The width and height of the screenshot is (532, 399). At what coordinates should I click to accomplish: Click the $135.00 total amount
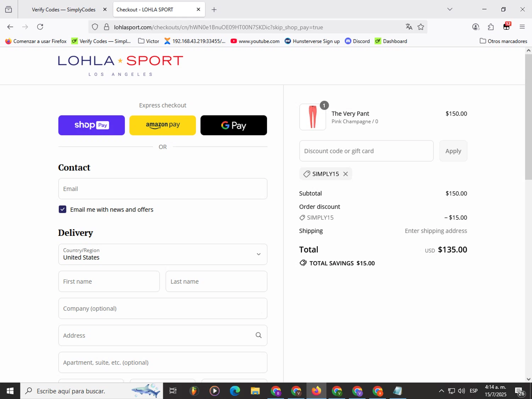(x=453, y=250)
